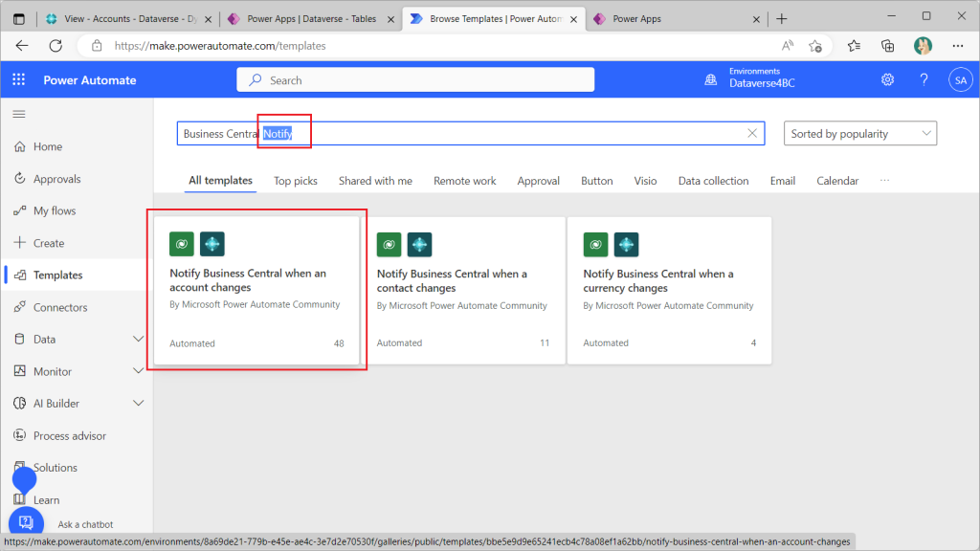Click the Dataverse icon on contact changes card
Image resolution: width=980 pixels, height=551 pixels.
click(x=389, y=244)
